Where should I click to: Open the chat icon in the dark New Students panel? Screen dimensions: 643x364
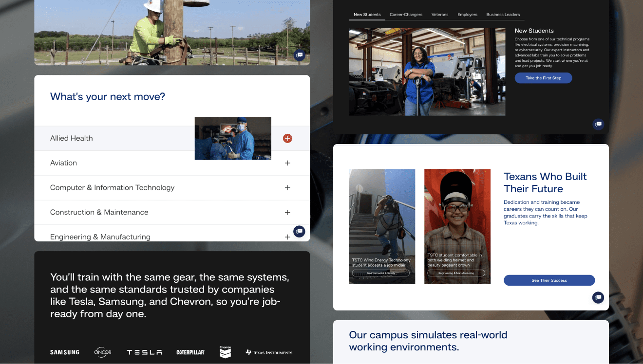[x=598, y=124]
